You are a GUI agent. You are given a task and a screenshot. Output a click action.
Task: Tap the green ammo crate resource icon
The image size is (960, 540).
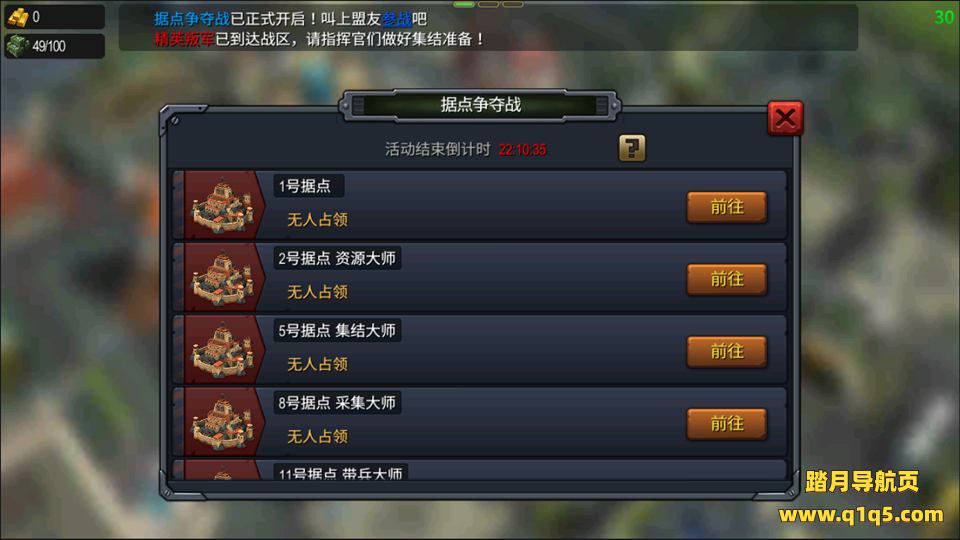tap(17, 46)
